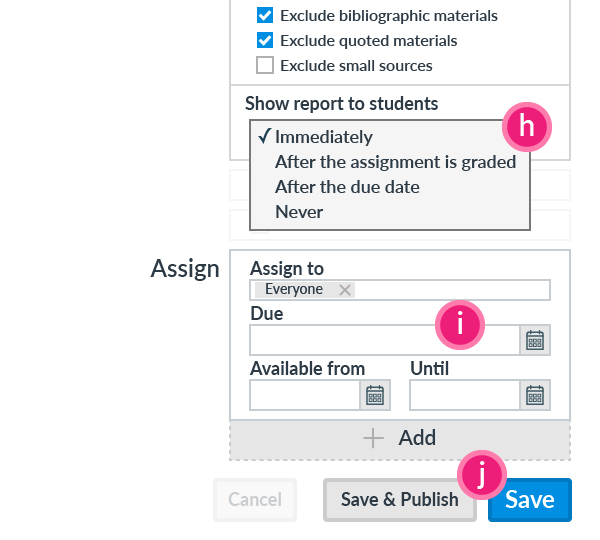Click the pink marker labeled j
The image size is (600, 540).
pos(482,478)
